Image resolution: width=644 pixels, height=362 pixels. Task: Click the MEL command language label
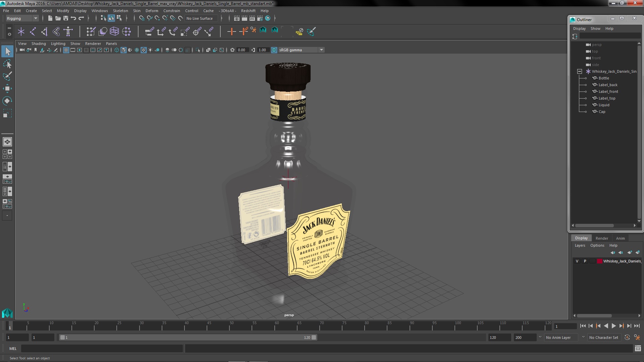pos(13,349)
